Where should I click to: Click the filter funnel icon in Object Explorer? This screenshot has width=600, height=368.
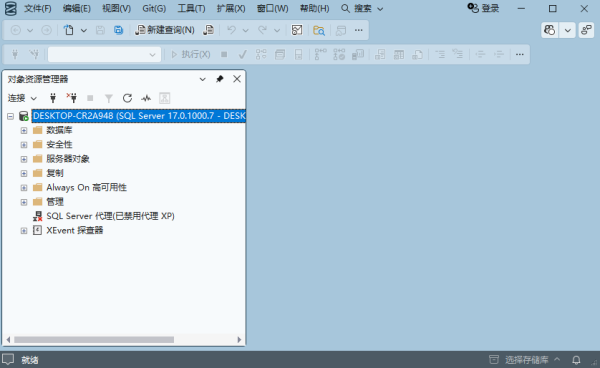109,99
